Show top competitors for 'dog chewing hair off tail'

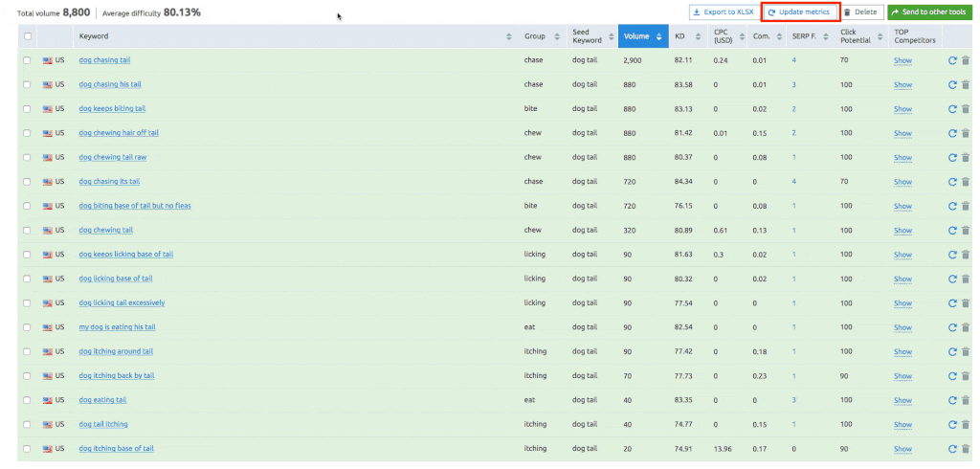902,133
